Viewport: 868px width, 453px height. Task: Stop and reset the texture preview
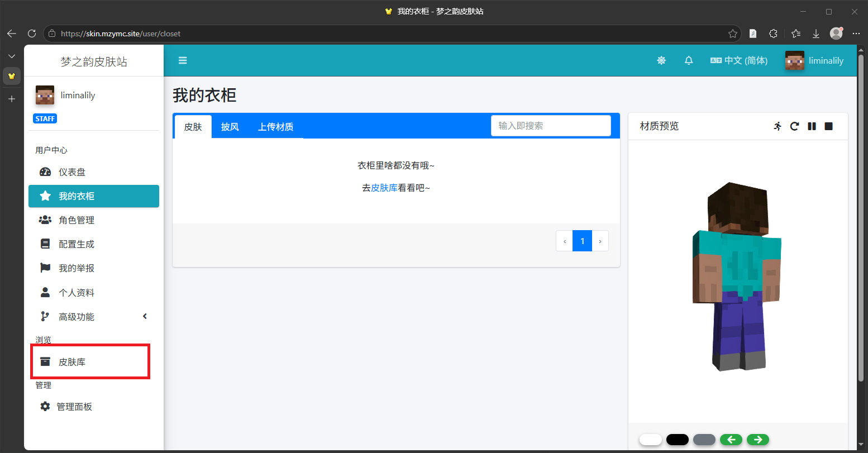[829, 126]
